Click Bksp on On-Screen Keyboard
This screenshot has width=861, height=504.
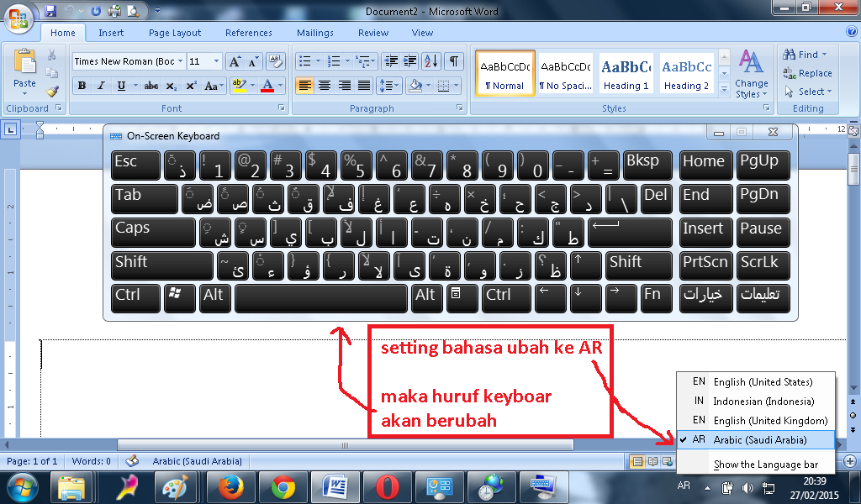pyautogui.click(x=647, y=165)
